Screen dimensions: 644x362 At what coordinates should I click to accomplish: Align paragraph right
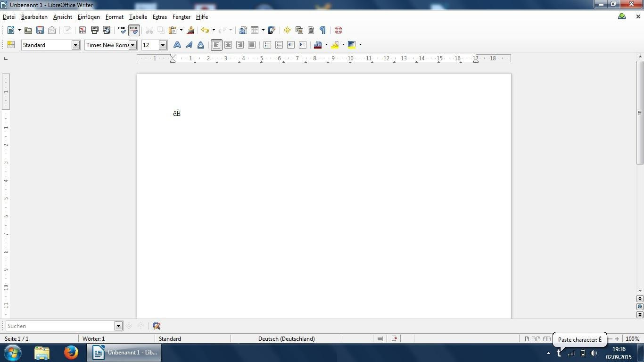tap(240, 45)
